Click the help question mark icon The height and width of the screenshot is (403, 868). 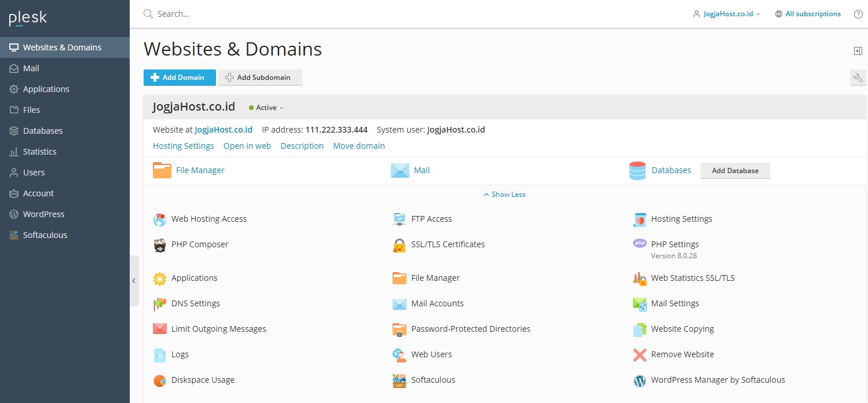pos(858,14)
